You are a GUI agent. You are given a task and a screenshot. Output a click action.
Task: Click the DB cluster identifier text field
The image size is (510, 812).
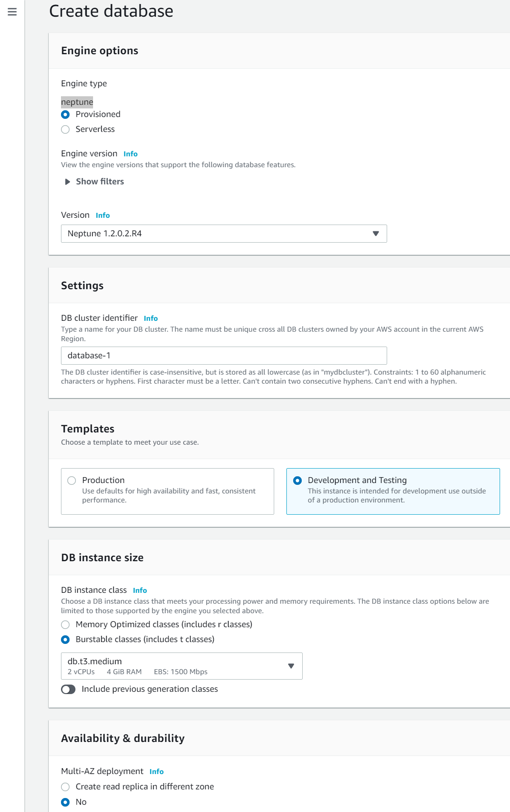tap(224, 356)
